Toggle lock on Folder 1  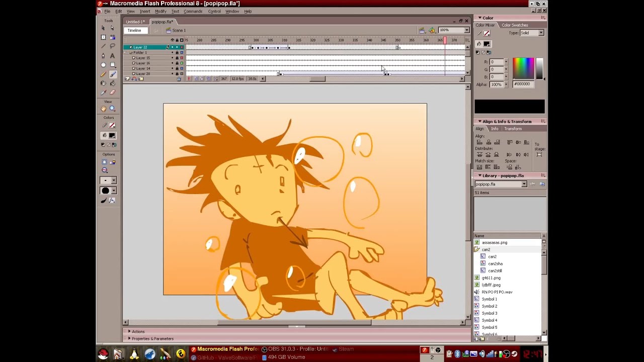[x=177, y=53]
